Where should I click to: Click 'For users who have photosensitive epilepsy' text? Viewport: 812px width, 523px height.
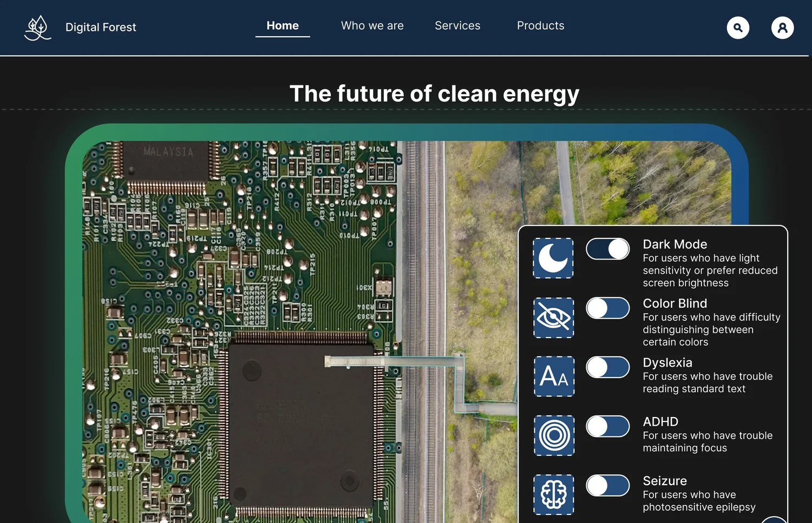coord(699,501)
